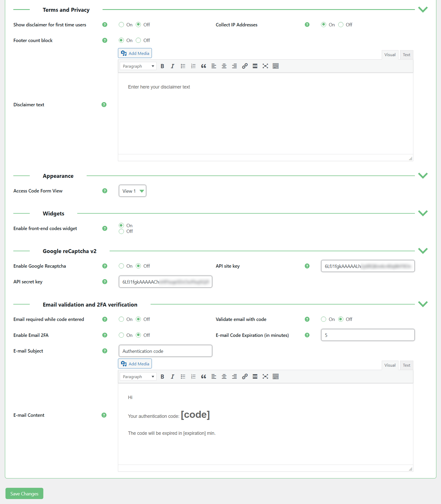Toggle fullscreen icon in E-mail Content editor
Screen dimensions: 441x504
[265, 377]
